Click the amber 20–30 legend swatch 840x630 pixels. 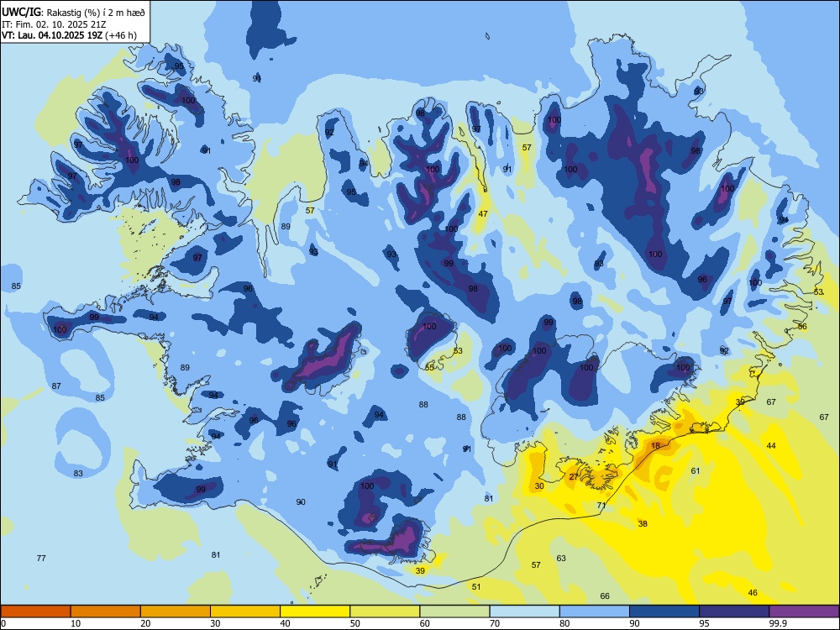[x=176, y=612]
